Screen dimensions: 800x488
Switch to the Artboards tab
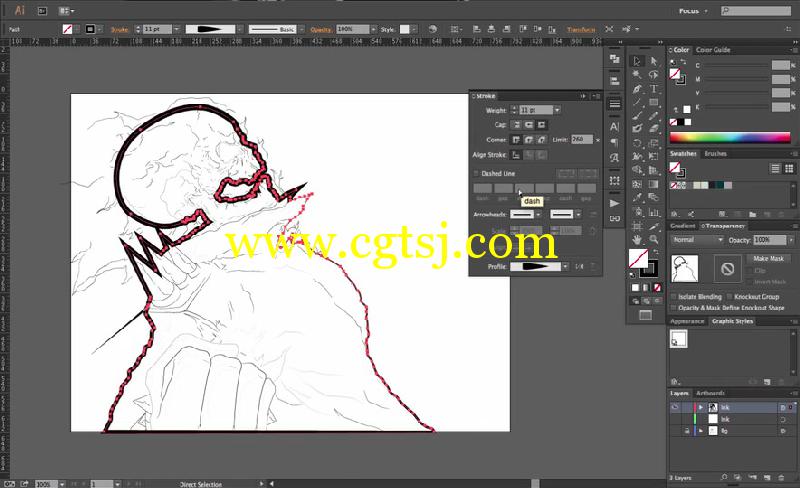pos(710,393)
